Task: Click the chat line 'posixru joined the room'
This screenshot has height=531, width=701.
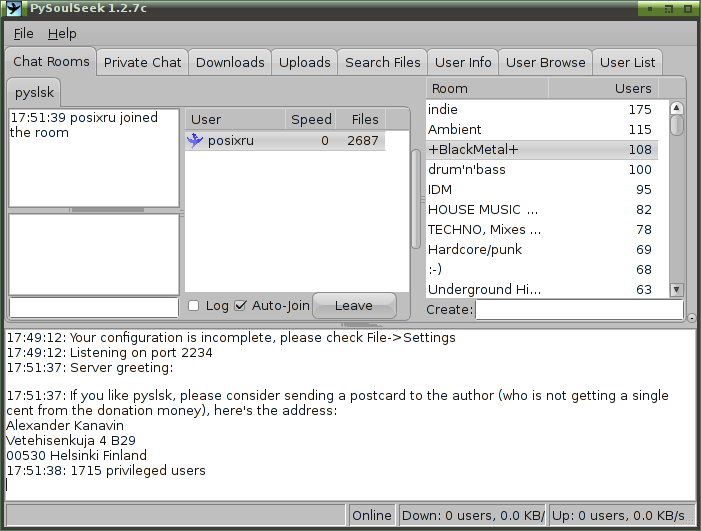Action: tap(84, 125)
